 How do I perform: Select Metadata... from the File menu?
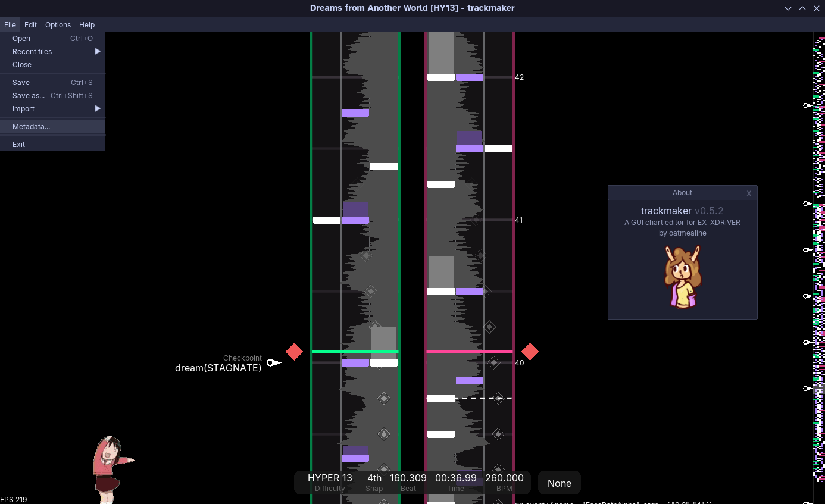31,126
